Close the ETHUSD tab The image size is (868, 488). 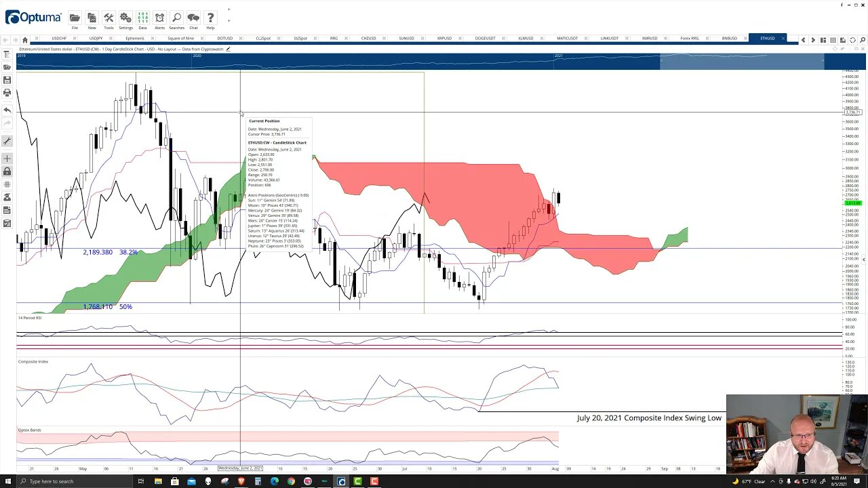782,39
